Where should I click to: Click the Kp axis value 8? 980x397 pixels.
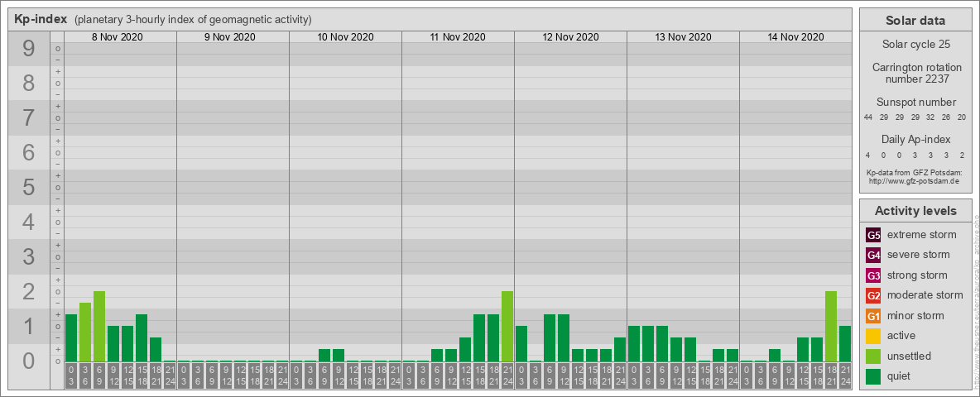coord(29,83)
